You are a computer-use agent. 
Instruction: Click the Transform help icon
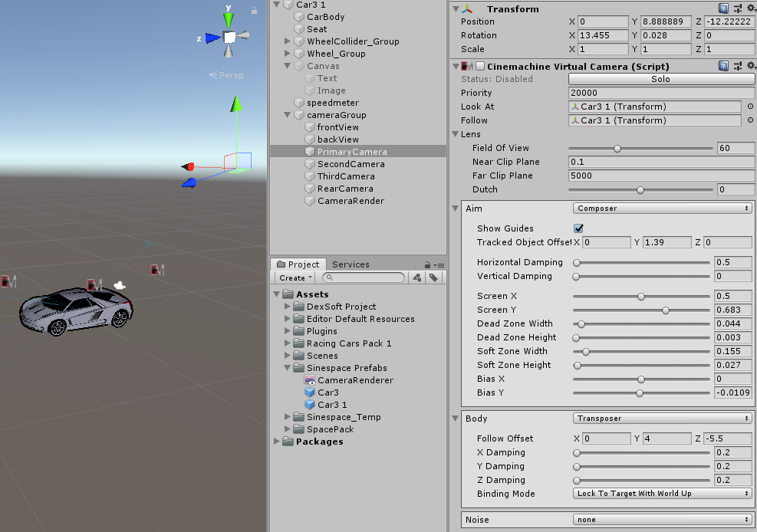(x=723, y=8)
